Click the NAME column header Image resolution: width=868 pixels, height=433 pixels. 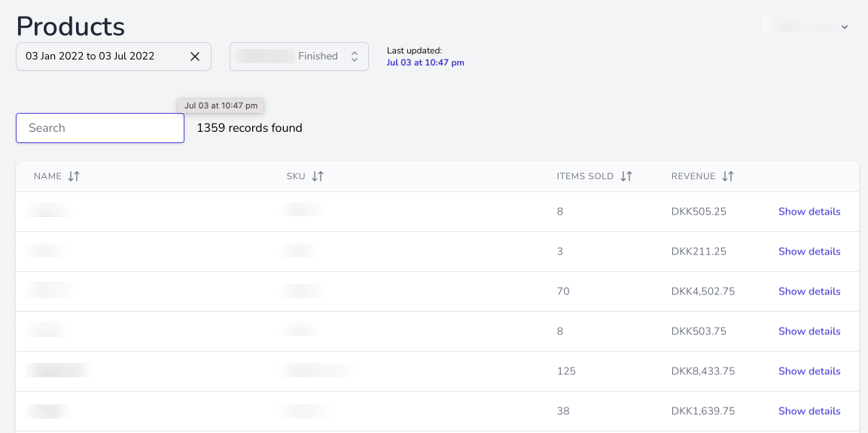tap(47, 176)
